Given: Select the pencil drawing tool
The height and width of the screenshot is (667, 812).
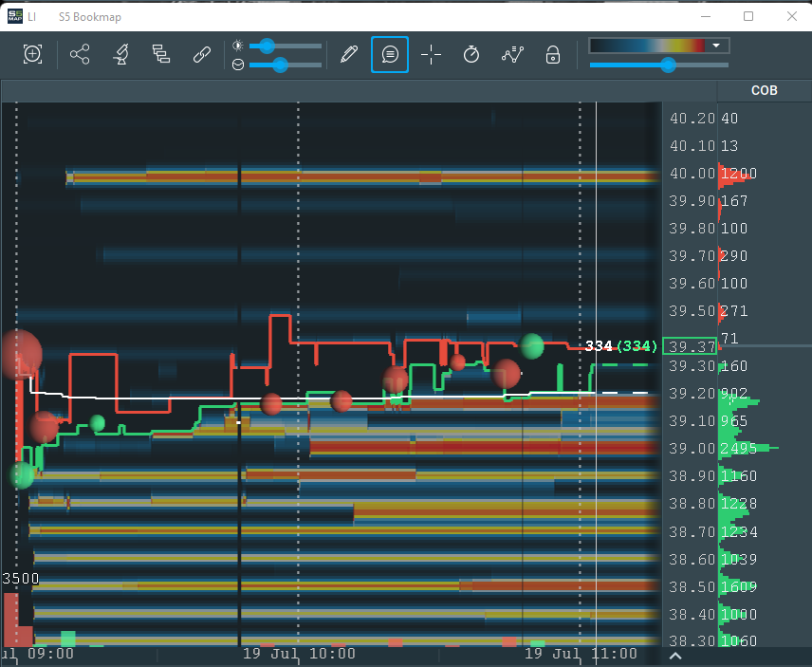Looking at the screenshot, I should [348, 54].
